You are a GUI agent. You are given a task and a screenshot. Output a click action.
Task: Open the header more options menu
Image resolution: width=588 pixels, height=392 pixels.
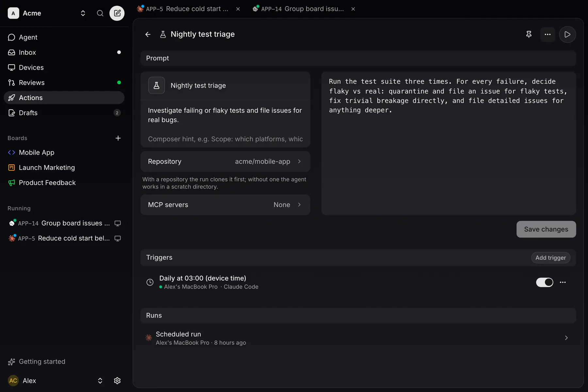tap(548, 34)
